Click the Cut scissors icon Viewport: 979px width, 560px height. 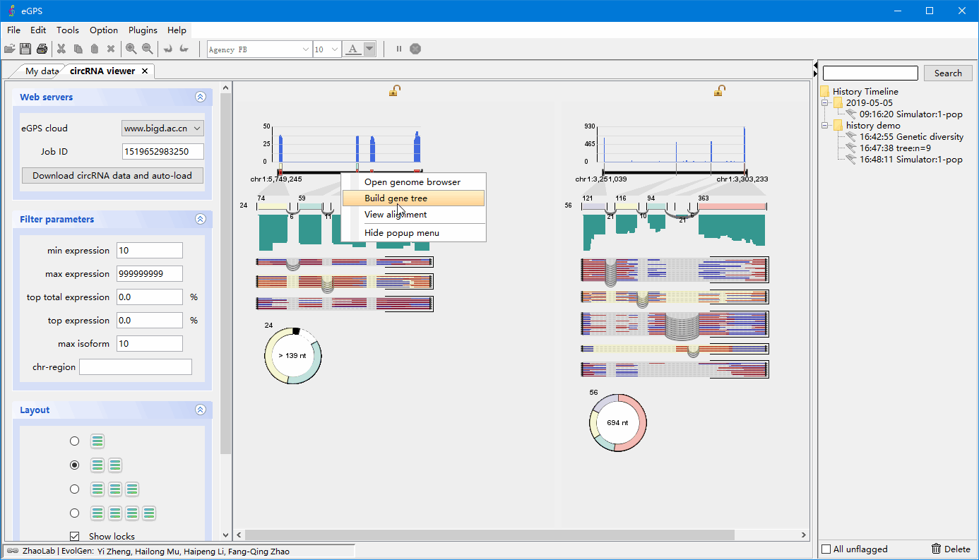click(61, 49)
